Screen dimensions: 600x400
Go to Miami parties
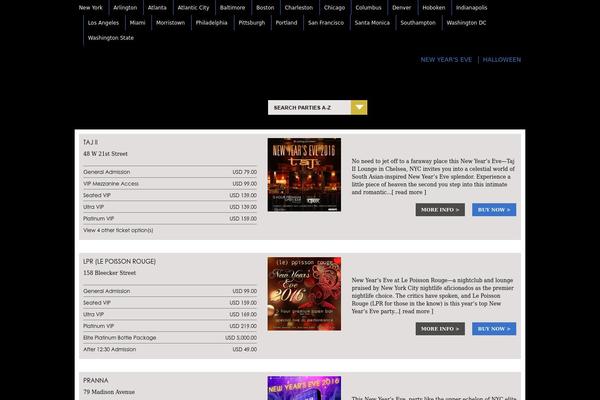[x=137, y=23]
